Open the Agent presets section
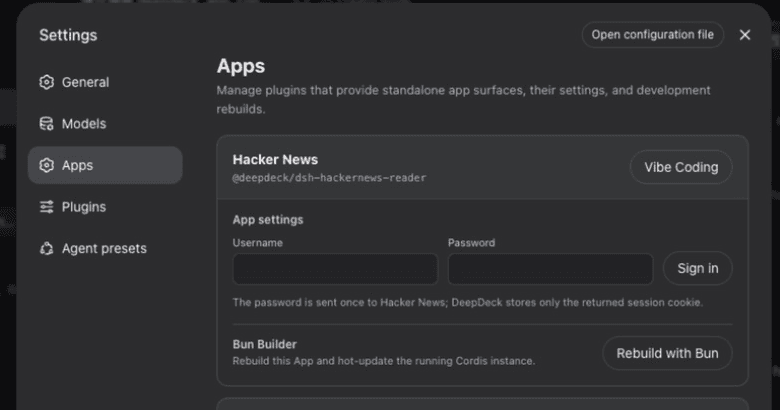The height and width of the screenshot is (410, 780). (105, 248)
